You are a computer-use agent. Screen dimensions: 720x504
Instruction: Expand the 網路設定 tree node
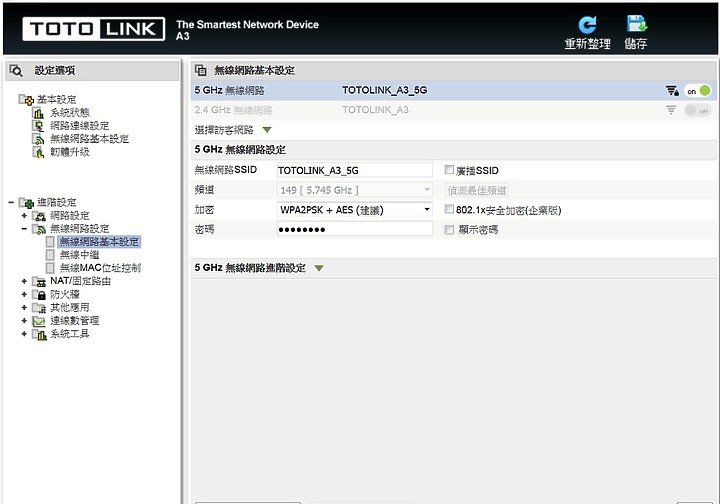click(24, 216)
